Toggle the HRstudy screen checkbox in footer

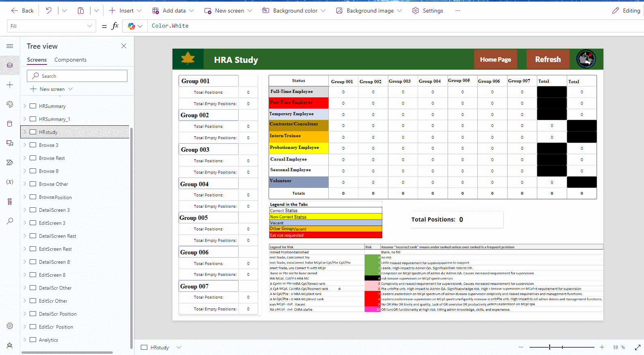tap(144, 347)
